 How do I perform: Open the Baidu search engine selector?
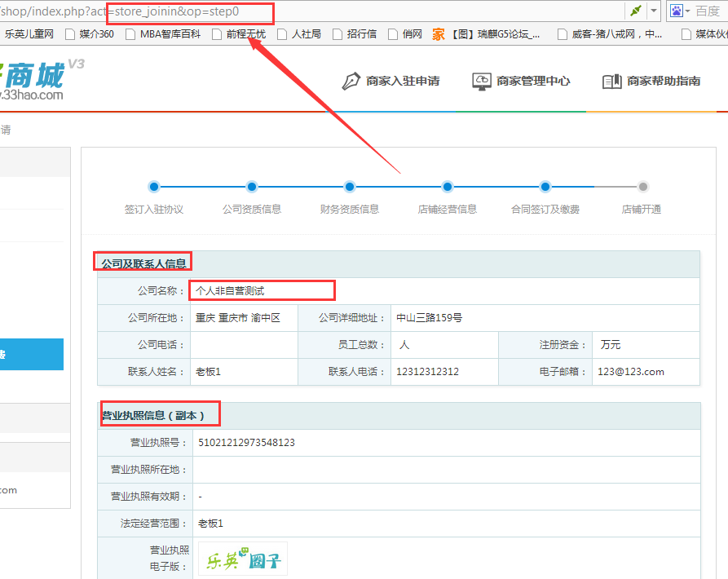coord(680,11)
